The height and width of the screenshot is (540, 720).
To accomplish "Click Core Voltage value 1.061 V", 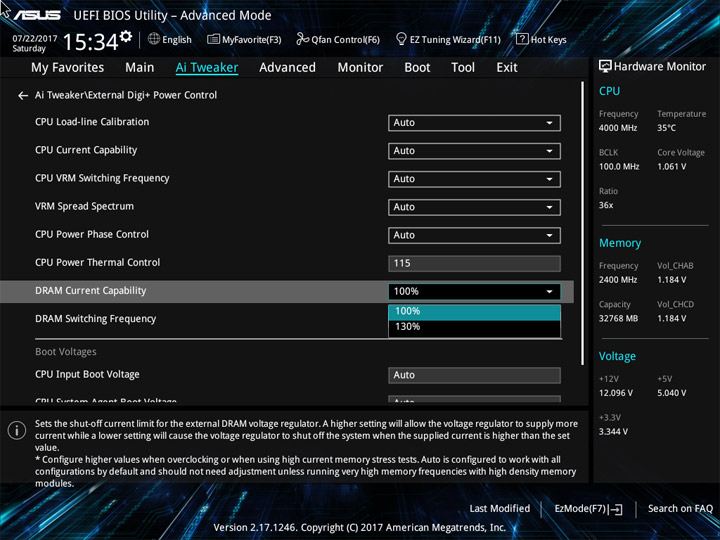I will [671, 167].
